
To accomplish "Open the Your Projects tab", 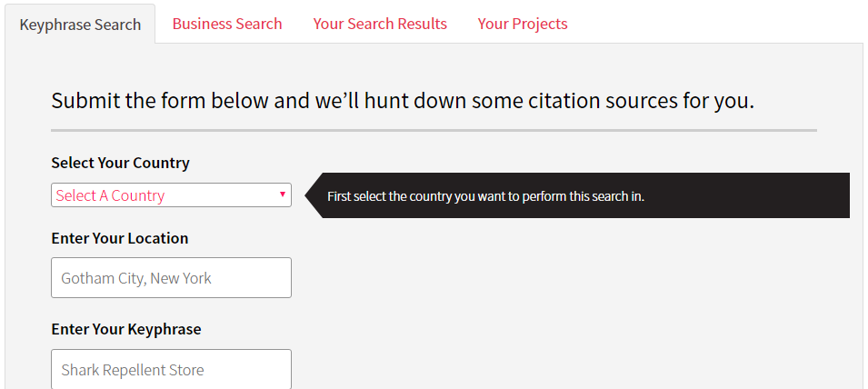I will 523,24.
